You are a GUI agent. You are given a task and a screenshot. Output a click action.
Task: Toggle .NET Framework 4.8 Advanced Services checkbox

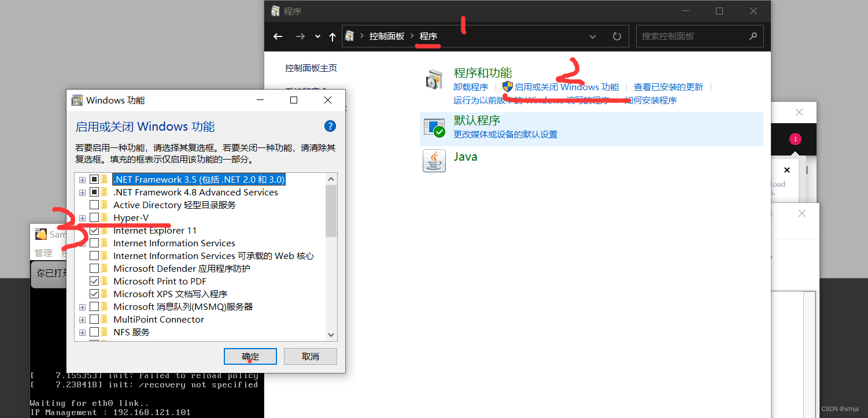tap(94, 193)
